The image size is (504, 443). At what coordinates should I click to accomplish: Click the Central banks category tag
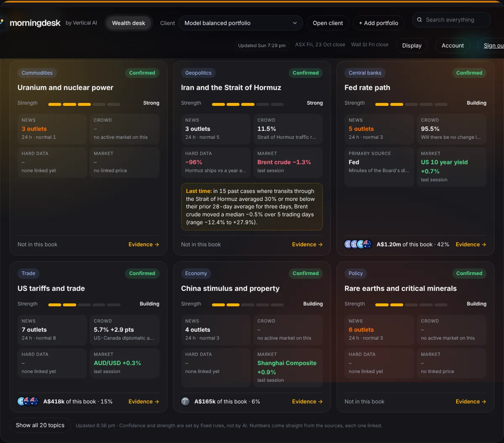365,73
